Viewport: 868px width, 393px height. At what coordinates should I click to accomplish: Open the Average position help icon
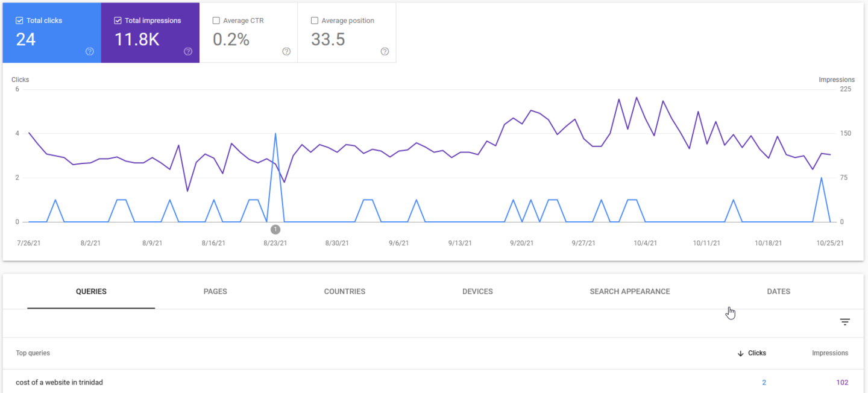pyautogui.click(x=385, y=52)
